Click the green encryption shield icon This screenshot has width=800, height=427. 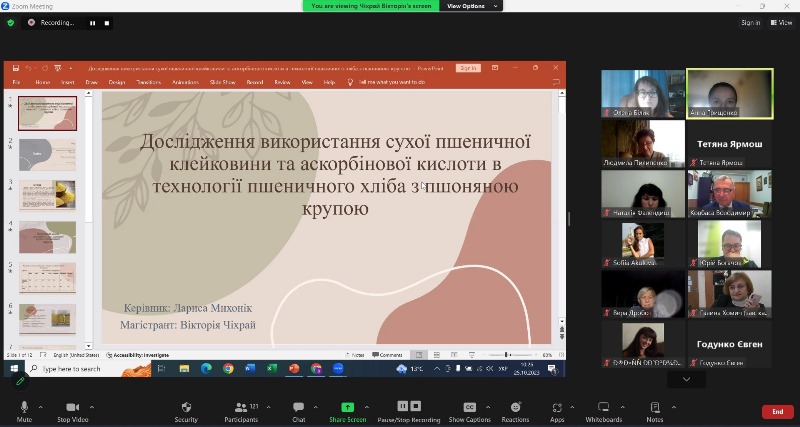(x=11, y=22)
